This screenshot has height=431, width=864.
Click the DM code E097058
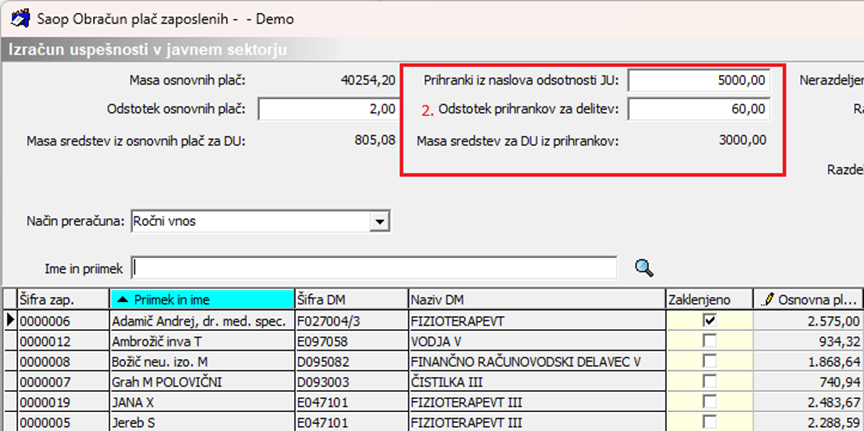323,342
